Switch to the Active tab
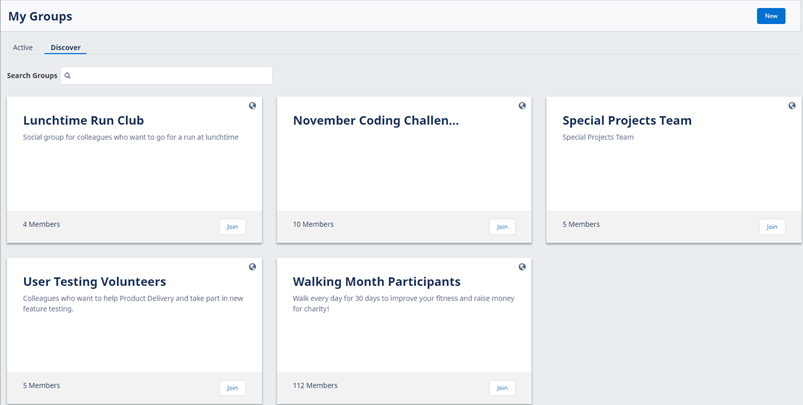 [23, 48]
